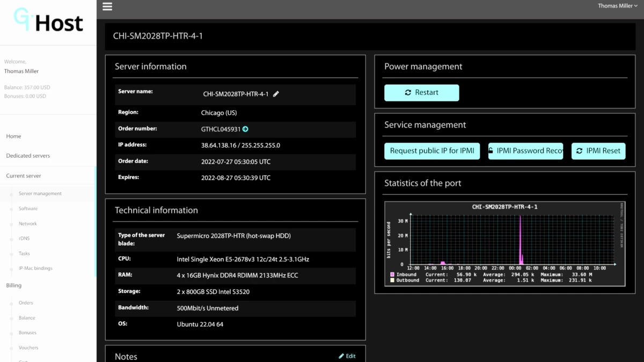The width and height of the screenshot is (644, 362).
Task: Open IPMI Password Recovery
Action: pos(525,151)
